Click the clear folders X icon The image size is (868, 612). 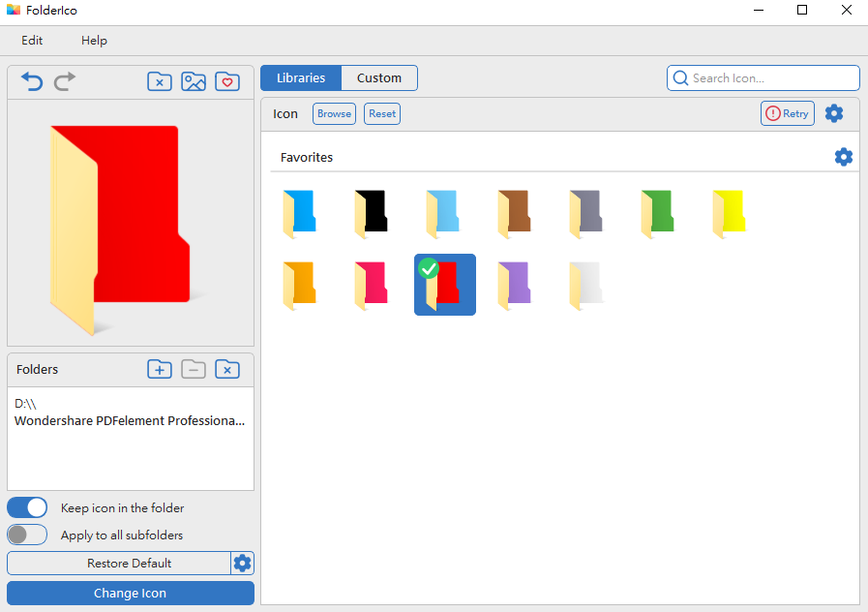(227, 369)
